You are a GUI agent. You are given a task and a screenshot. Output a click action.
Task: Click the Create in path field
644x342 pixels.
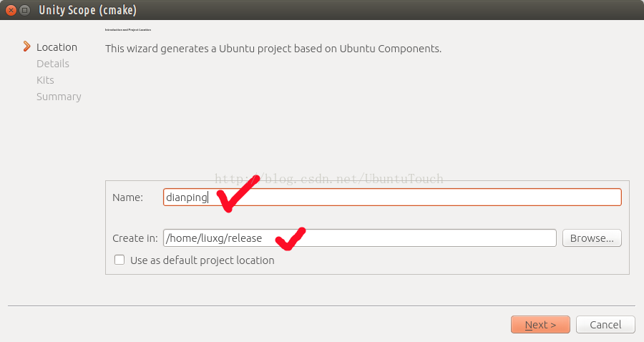click(x=360, y=238)
